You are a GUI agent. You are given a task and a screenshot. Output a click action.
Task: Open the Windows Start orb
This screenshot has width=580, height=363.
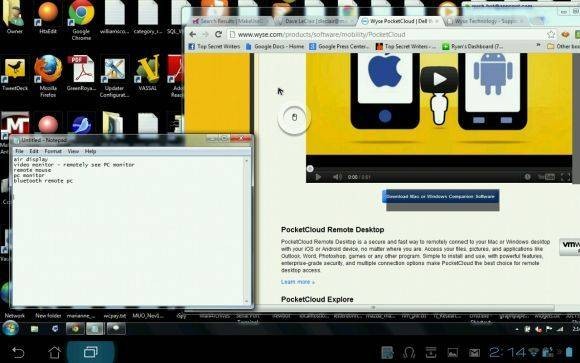(10, 328)
